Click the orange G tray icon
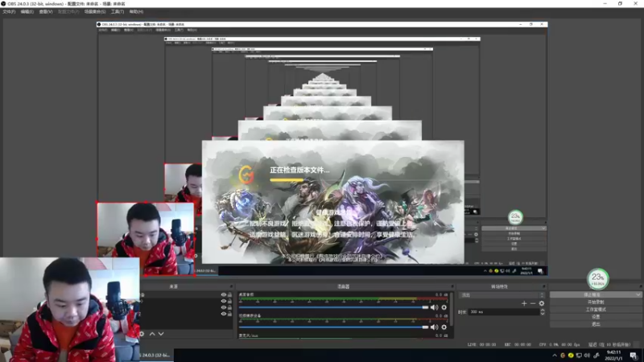 click(563, 356)
